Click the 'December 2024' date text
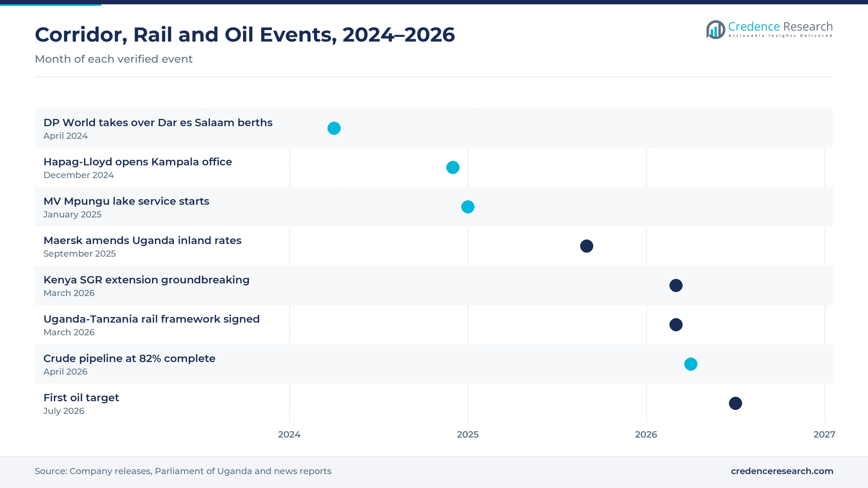This screenshot has width=868, height=488. [x=78, y=175]
